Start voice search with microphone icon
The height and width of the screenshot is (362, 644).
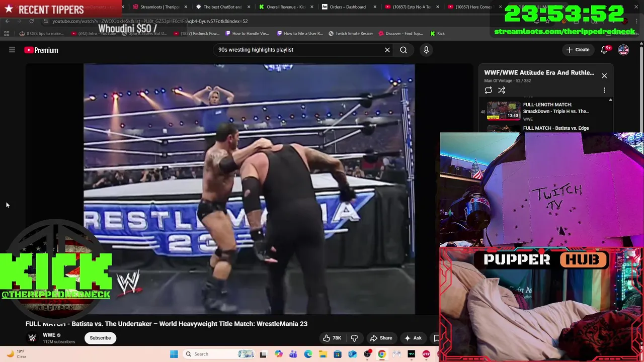(426, 50)
